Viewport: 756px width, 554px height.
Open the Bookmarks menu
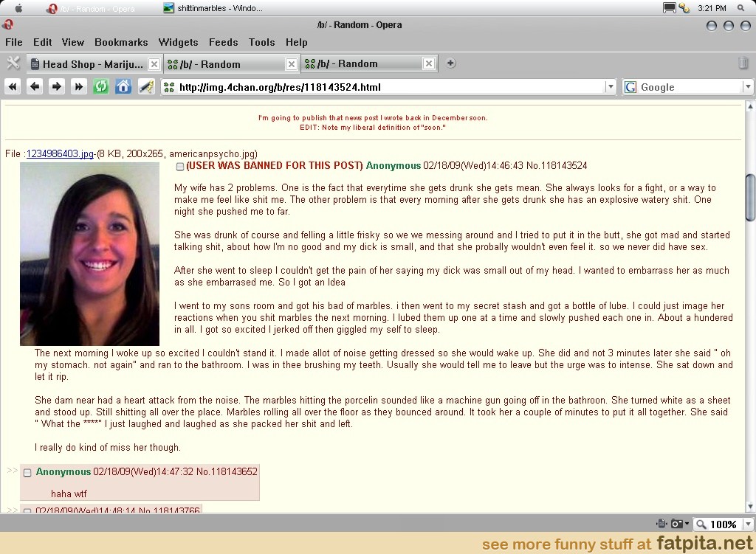(121, 42)
